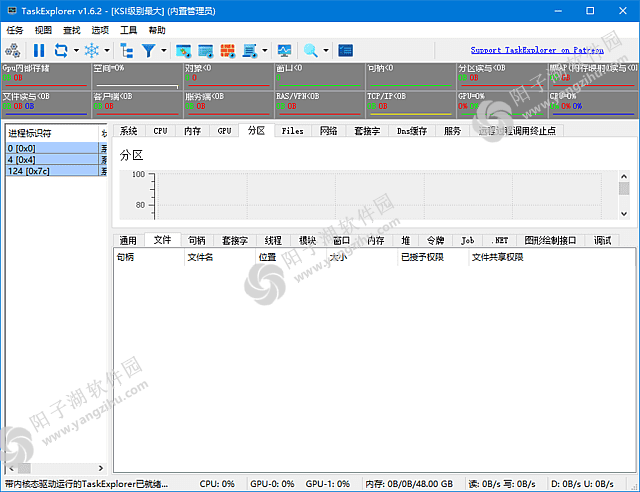
Task: Toggle the process tree view icon
Action: point(127,51)
